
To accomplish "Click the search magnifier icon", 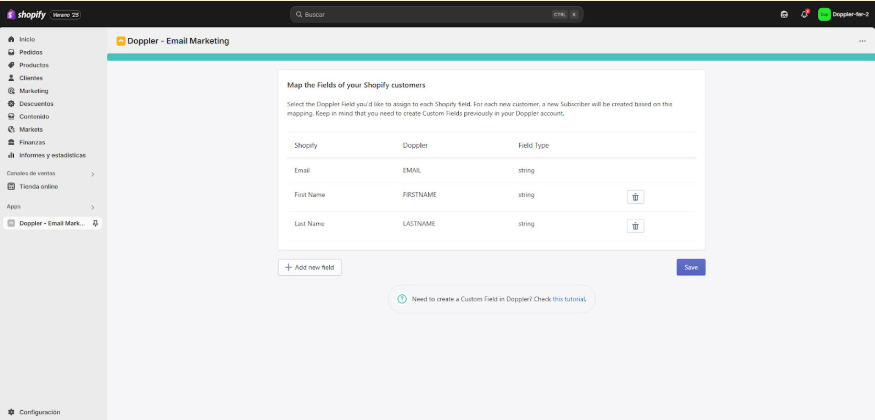I will coord(299,15).
